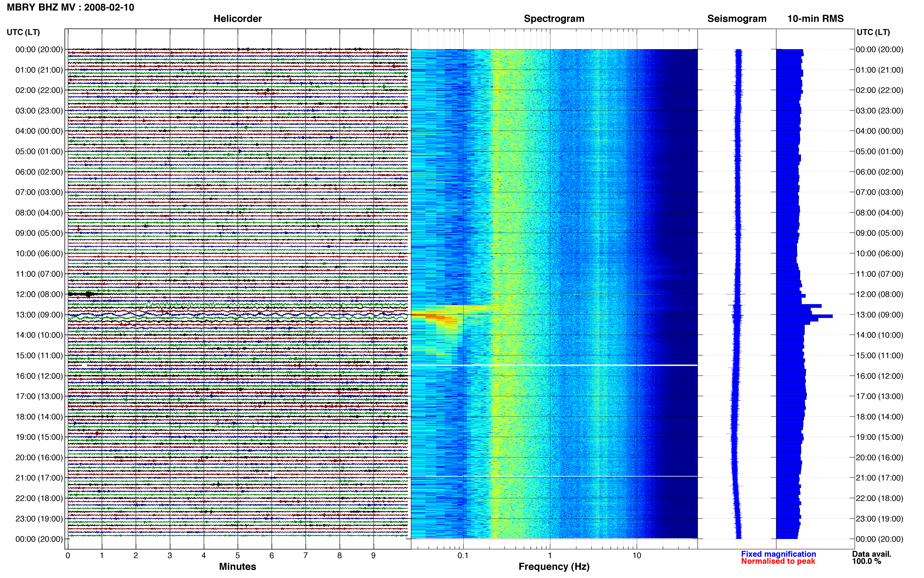Click the 'Seismogram' panel heading
The image size is (924, 578).
[737, 19]
